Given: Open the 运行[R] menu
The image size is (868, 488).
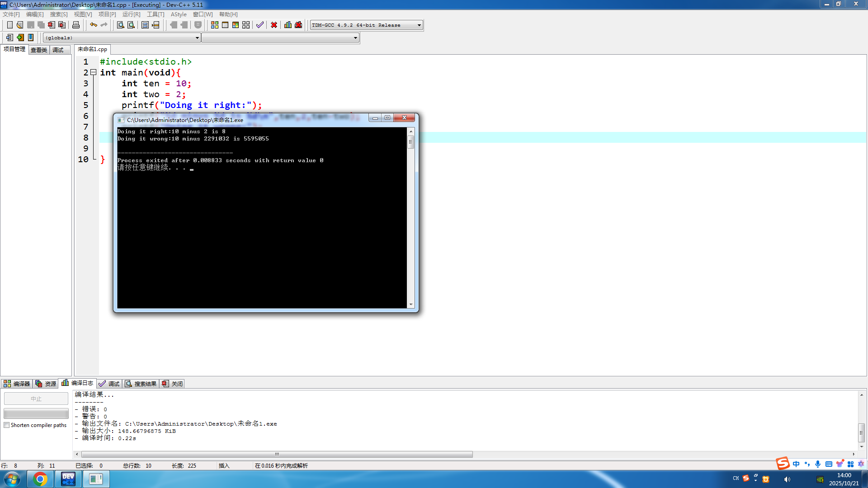Looking at the screenshot, I should [131, 14].
